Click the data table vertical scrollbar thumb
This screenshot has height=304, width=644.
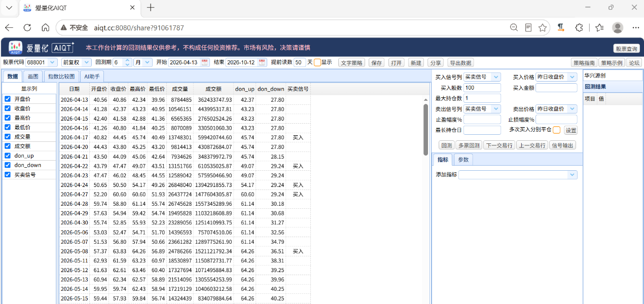[425, 130]
